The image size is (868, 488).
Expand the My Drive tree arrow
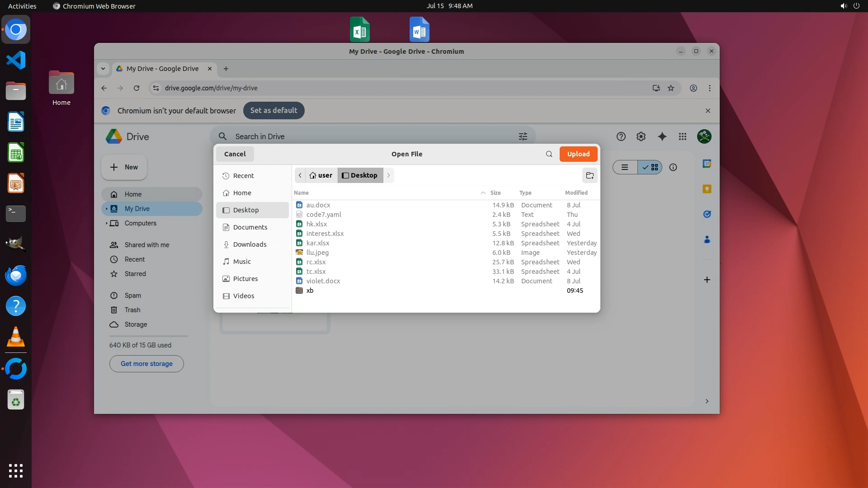(107, 209)
